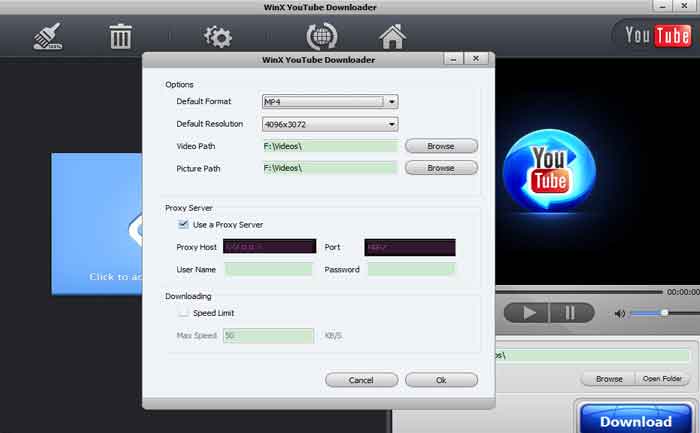
Task: Browse for the Video Path
Action: click(x=441, y=146)
